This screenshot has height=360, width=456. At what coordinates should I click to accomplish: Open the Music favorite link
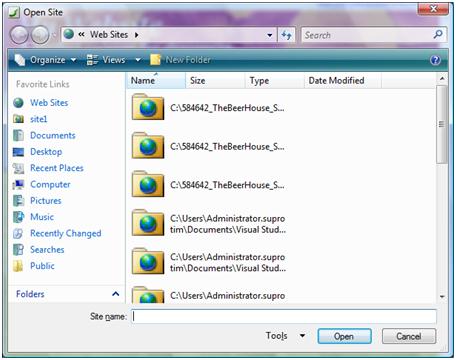(42, 217)
